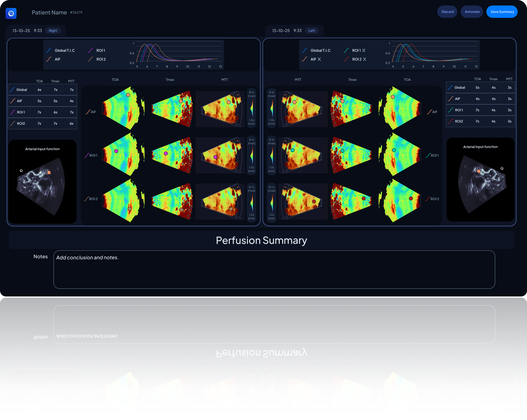Select the ROI2 row in left results table

pyautogui.click(x=480, y=121)
